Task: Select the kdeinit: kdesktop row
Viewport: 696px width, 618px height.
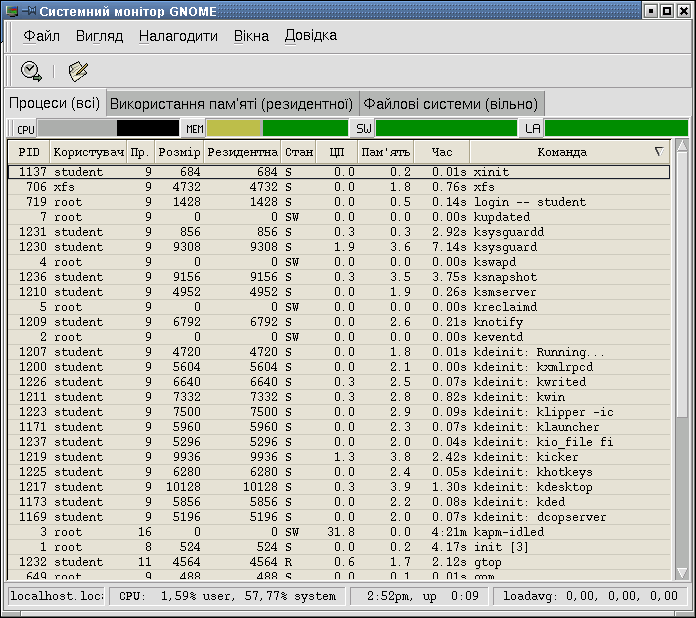Action: (339, 487)
